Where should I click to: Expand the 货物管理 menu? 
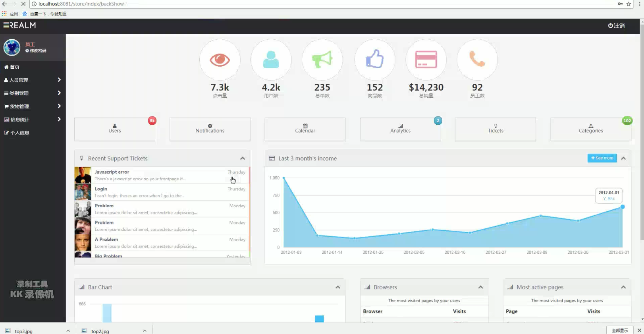point(33,106)
